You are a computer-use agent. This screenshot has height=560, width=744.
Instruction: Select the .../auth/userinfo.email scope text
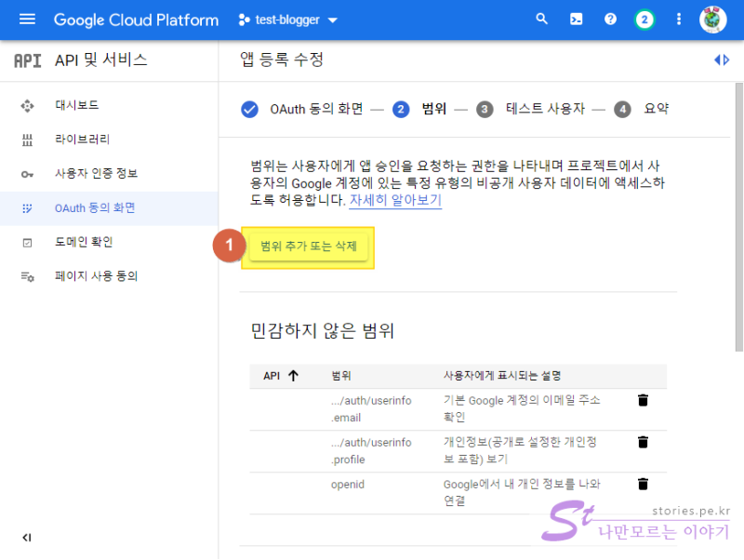pyautogui.click(x=371, y=409)
